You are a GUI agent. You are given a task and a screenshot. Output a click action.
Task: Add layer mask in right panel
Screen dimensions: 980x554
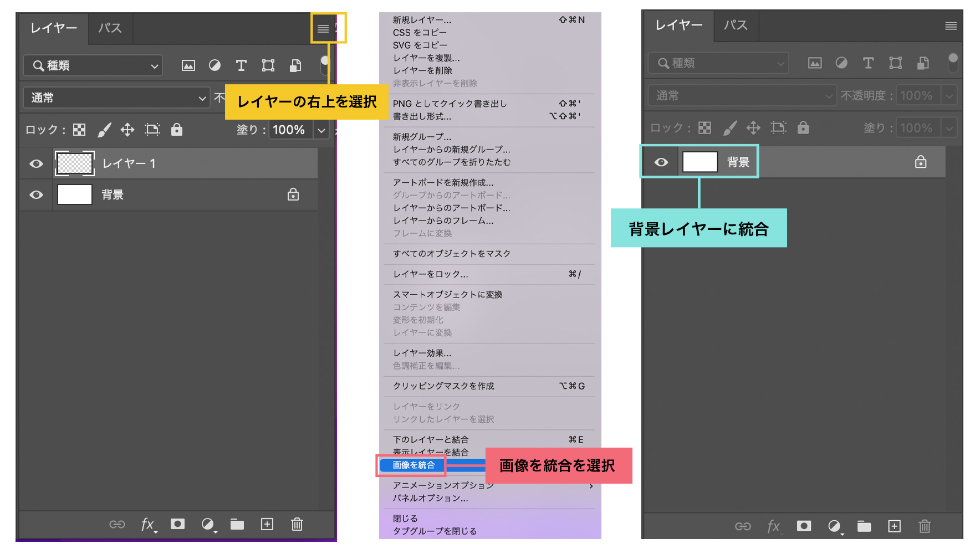804,526
